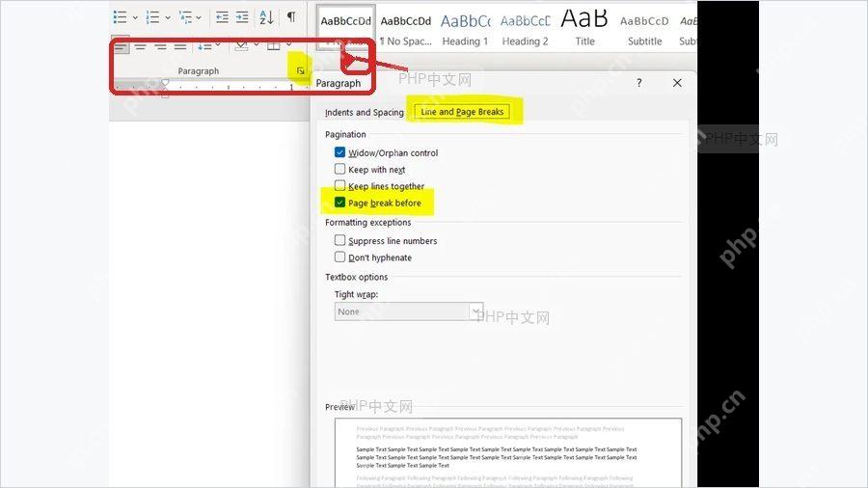868x488 pixels.
Task: Open the Borders dropdown arrow
Action: point(288,44)
